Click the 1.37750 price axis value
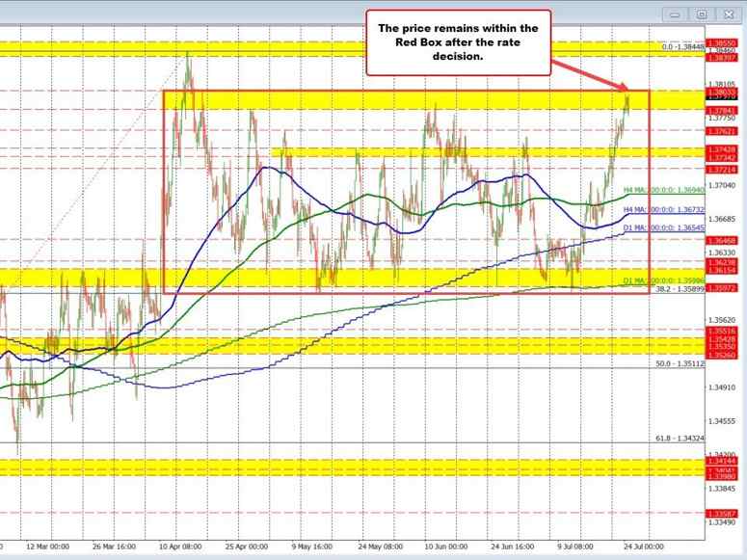Screen dimensions: 747x560 coord(722,118)
